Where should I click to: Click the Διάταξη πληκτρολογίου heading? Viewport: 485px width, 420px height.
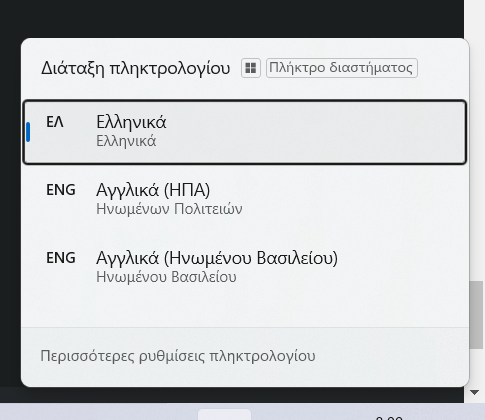(136, 68)
